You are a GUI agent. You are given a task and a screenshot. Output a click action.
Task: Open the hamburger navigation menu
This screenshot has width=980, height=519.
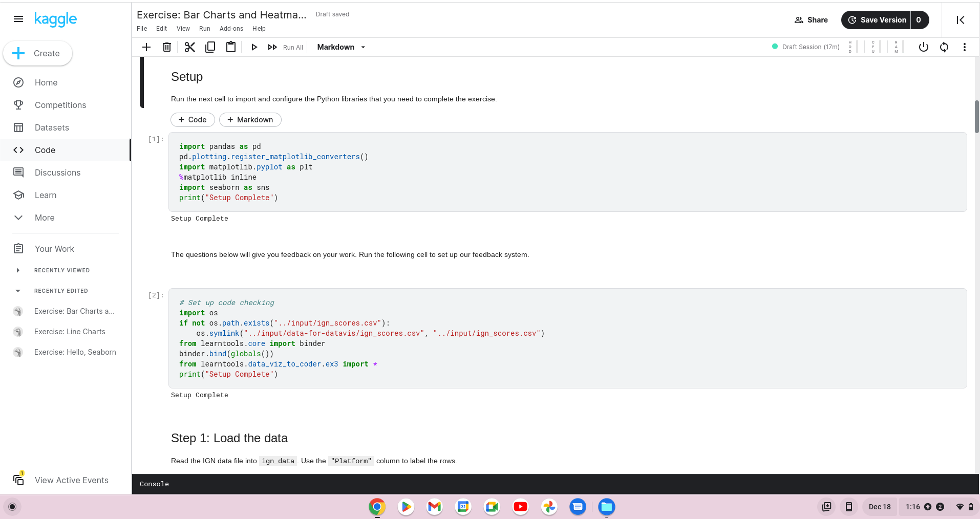[x=18, y=19]
